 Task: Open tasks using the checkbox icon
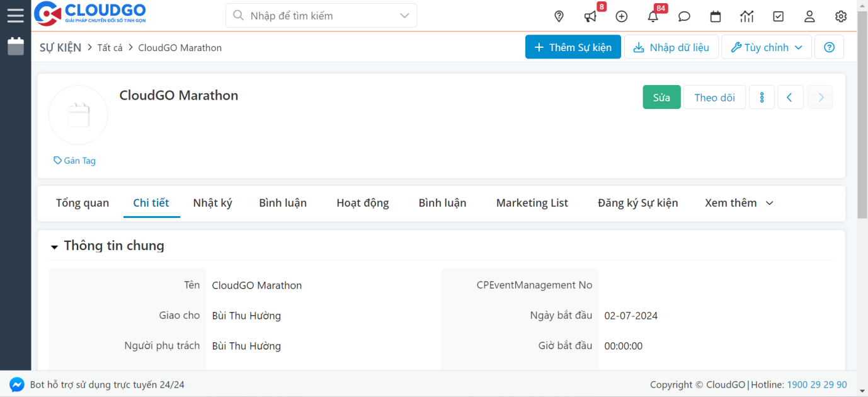pos(778,16)
